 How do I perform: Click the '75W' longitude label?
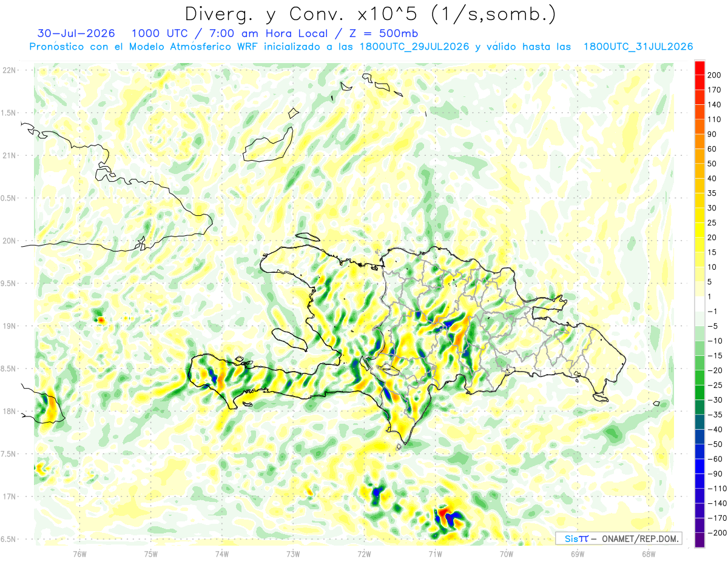point(151,554)
